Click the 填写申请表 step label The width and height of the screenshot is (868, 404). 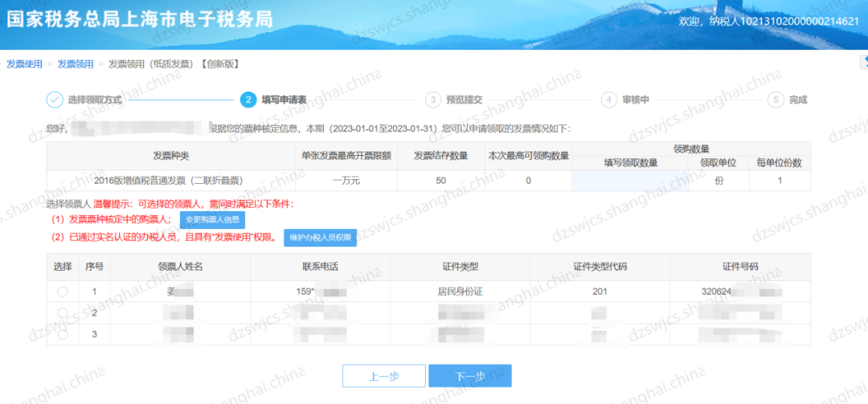(x=284, y=100)
